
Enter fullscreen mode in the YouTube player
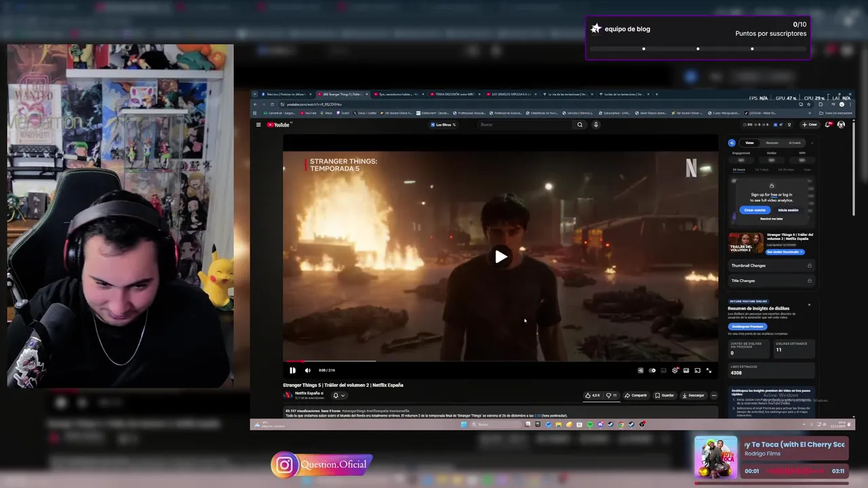tap(709, 371)
